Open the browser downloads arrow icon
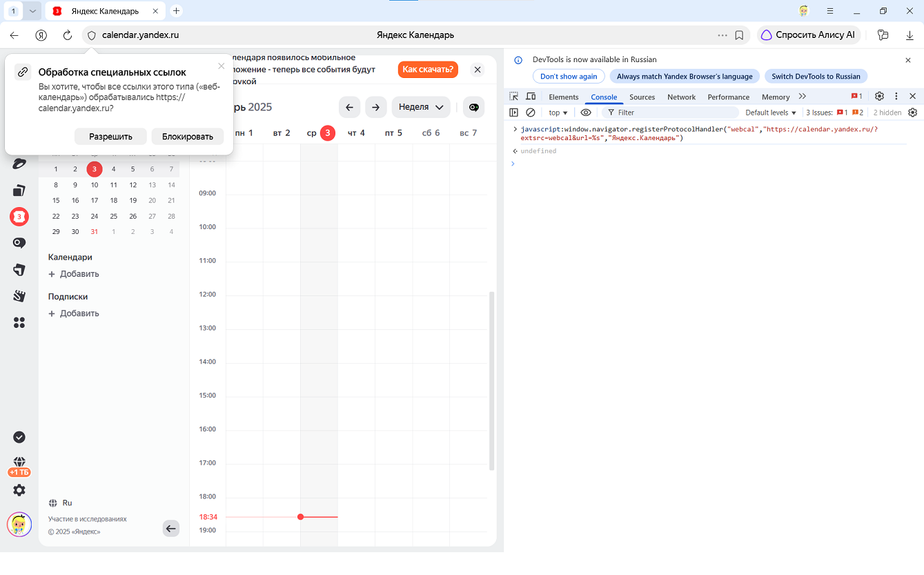Image resolution: width=924 pixels, height=575 pixels. (910, 35)
